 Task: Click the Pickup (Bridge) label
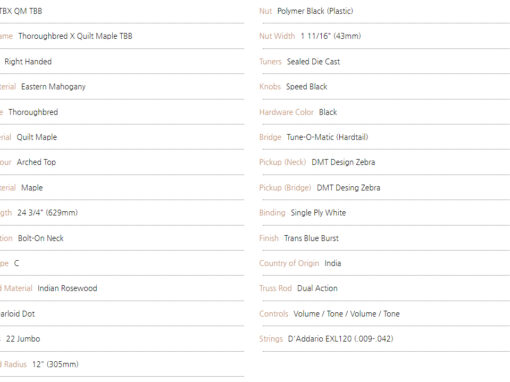click(x=285, y=188)
